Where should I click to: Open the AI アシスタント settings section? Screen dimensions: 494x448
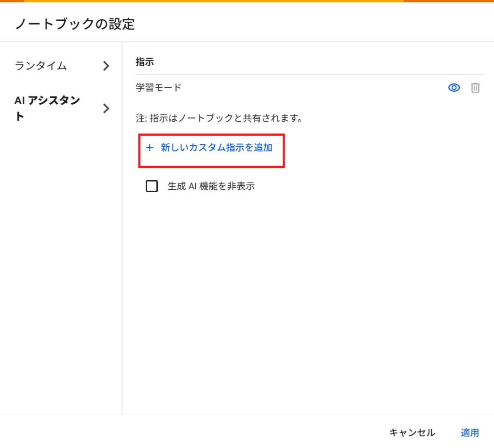point(61,109)
